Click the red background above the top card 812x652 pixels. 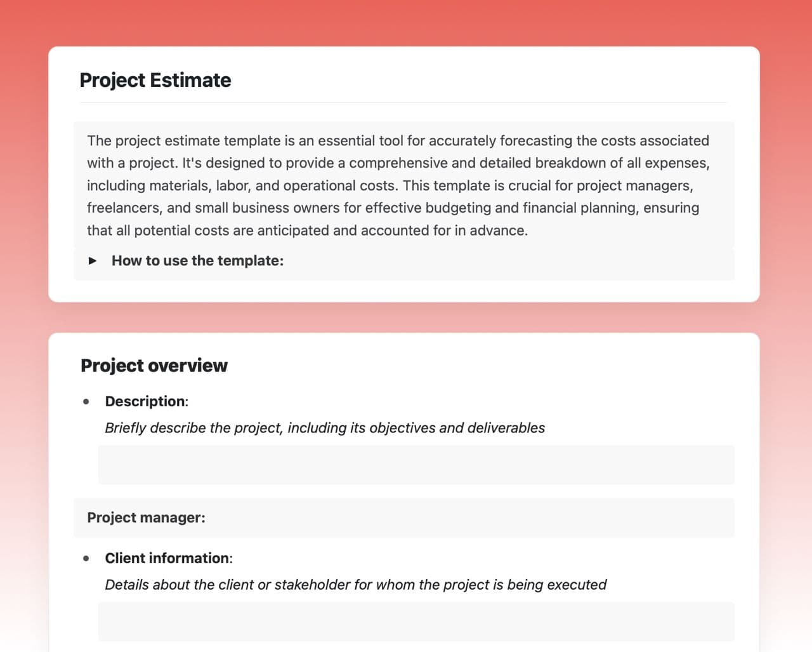(x=406, y=22)
